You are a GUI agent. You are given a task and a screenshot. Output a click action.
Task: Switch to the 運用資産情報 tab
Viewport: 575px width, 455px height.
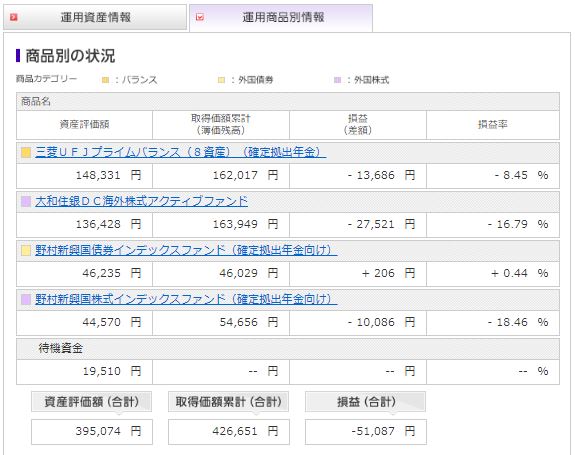(x=95, y=17)
